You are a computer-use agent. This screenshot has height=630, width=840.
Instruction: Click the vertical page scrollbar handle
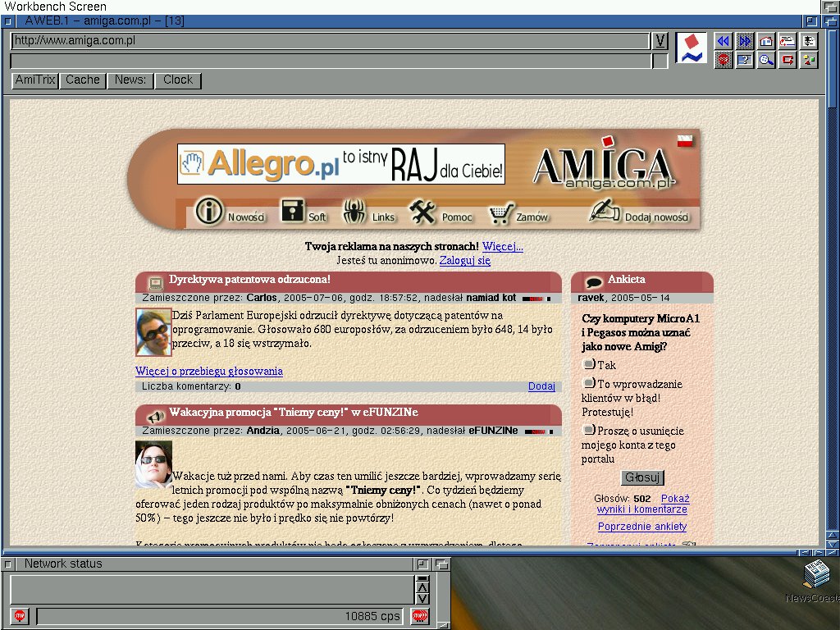click(832, 67)
